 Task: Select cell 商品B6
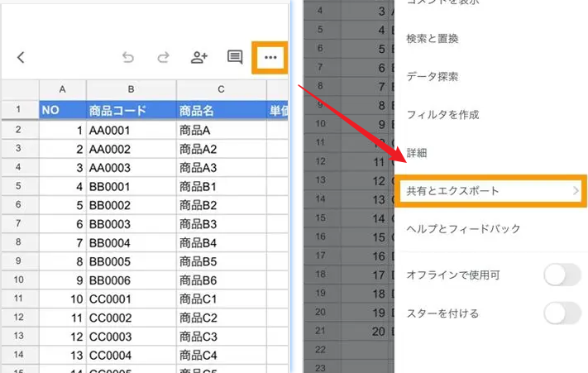(x=222, y=280)
